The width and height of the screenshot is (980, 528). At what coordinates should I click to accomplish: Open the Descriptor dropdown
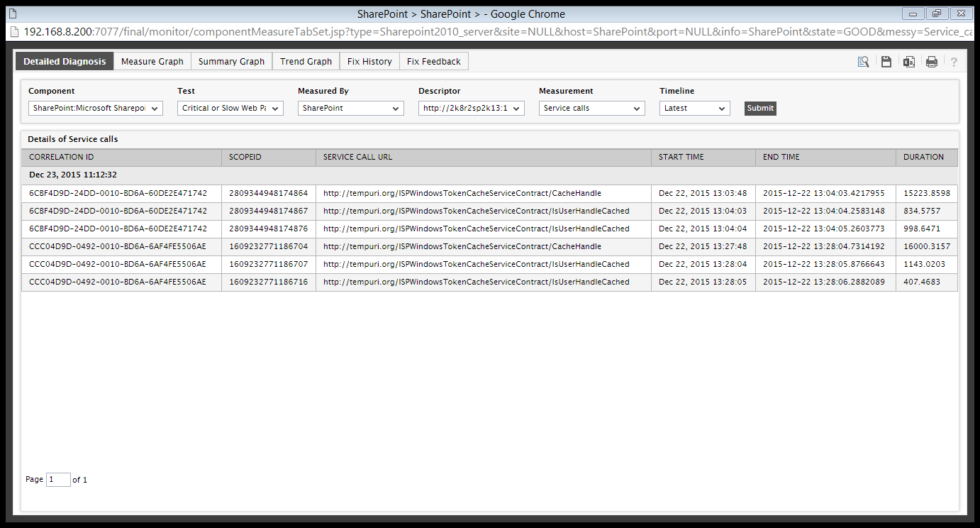pyautogui.click(x=472, y=108)
